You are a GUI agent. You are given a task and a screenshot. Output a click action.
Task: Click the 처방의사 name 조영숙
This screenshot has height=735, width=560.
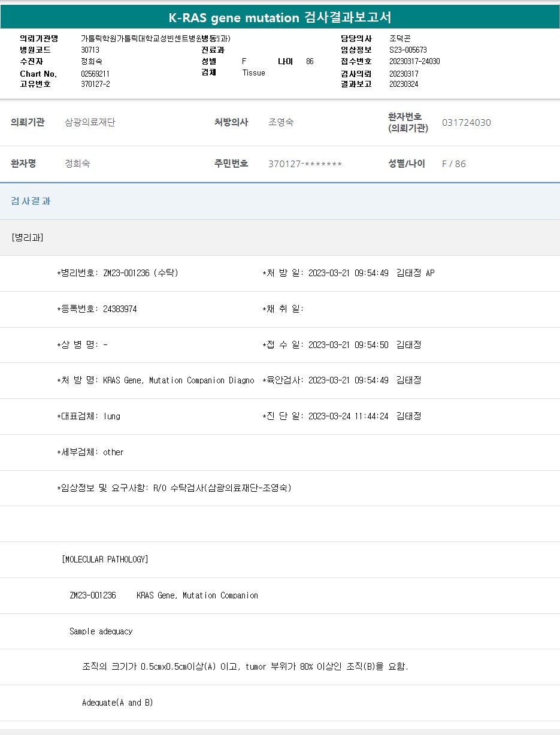pos(281,123)
